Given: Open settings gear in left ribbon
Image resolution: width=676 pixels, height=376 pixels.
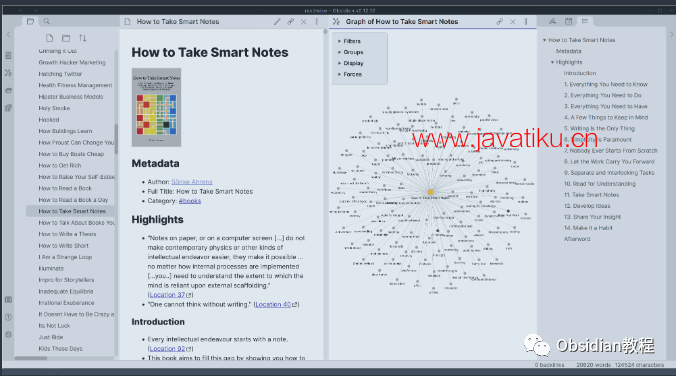Looking at the screenshot, I should [x=8, y=335].
